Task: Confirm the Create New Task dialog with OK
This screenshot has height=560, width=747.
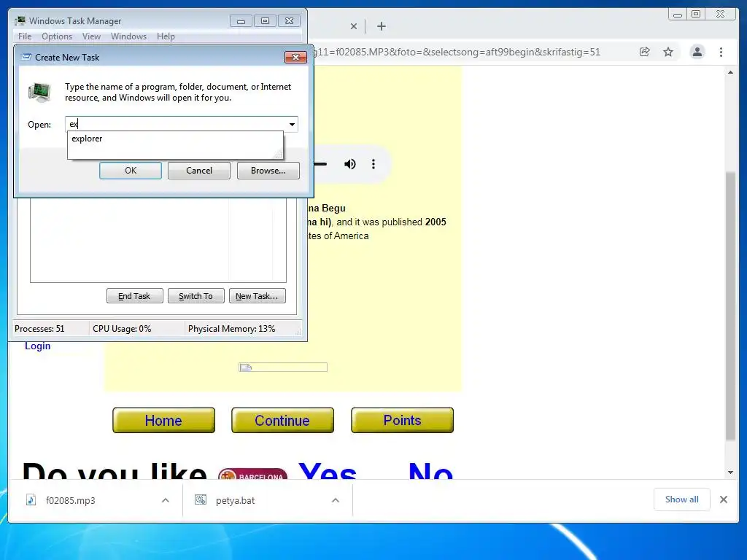Action: [131, 171]
